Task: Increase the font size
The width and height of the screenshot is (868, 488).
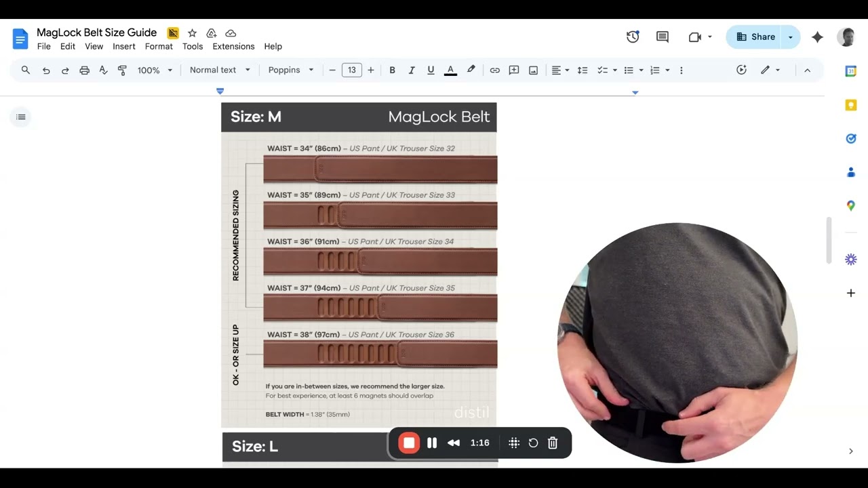Action: click(x=371, y=70)
